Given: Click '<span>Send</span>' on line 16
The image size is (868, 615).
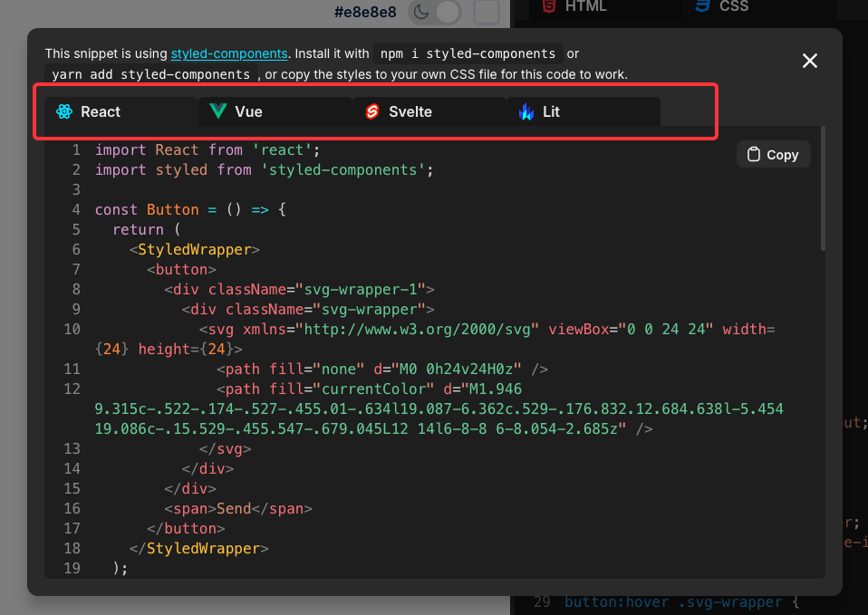Looking at the screenshot, I should [238, 509].
